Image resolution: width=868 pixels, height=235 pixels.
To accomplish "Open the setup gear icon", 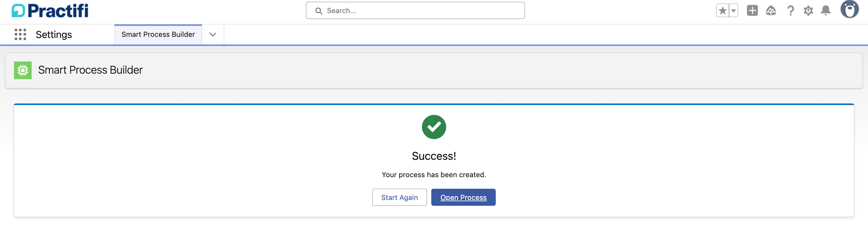I will click(808, 10).
